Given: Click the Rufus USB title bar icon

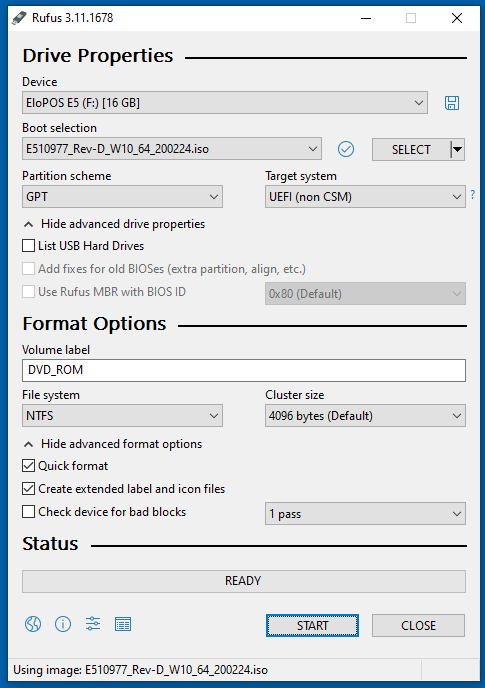Looking at the screenshot, I should tap(19, 18).
